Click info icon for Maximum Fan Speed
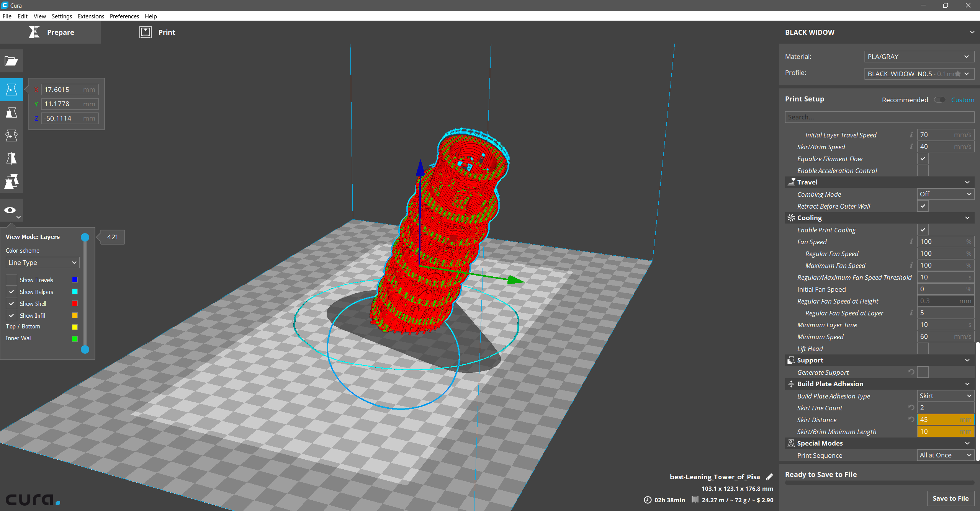 click(x=911, y=265)
